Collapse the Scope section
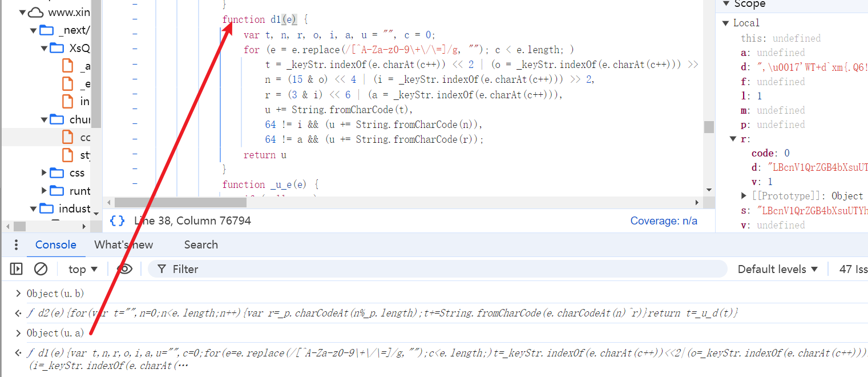This screenshot has width=868, height=377. (x=726, y=3)
